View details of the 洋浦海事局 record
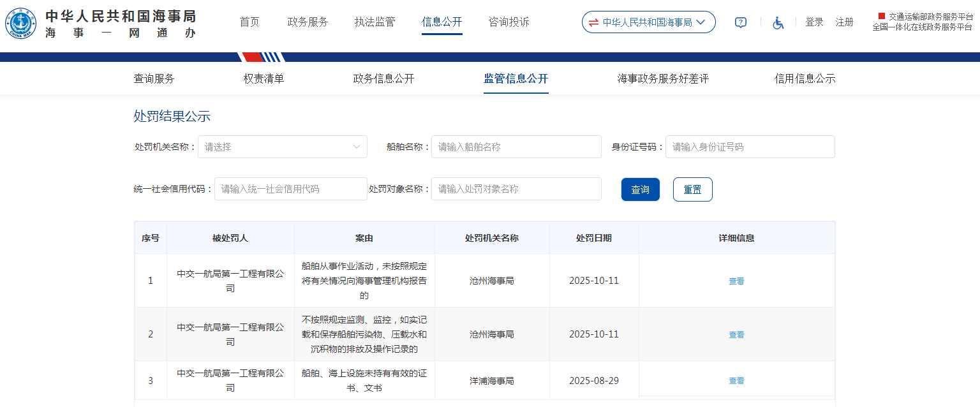Viewport: 980px width, 407px height. click(x=736, y=381)
